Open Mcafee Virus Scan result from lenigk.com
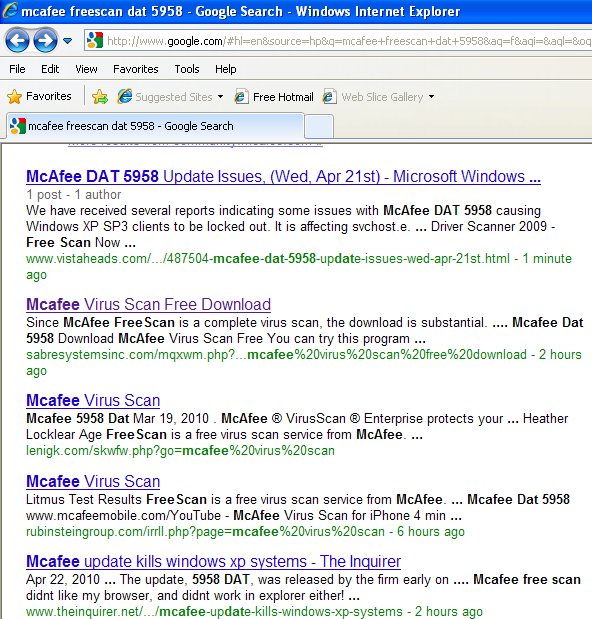The image size is (592, 619). [93, 400]
